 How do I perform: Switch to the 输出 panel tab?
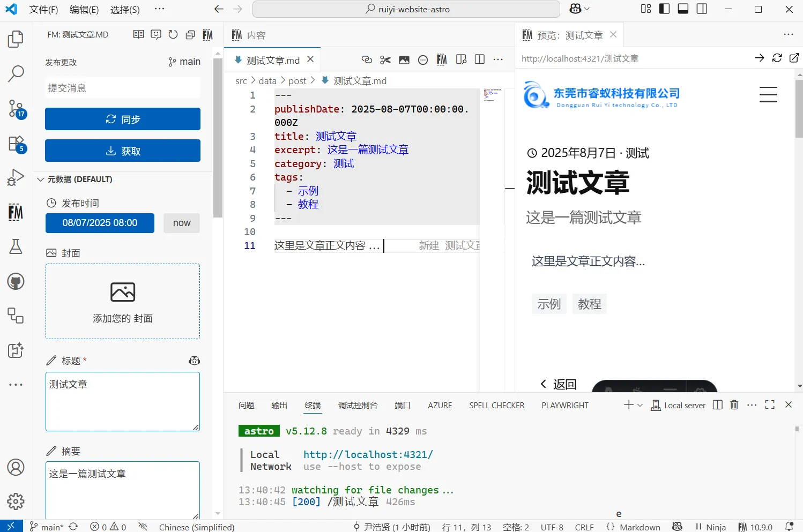(279, 406)
